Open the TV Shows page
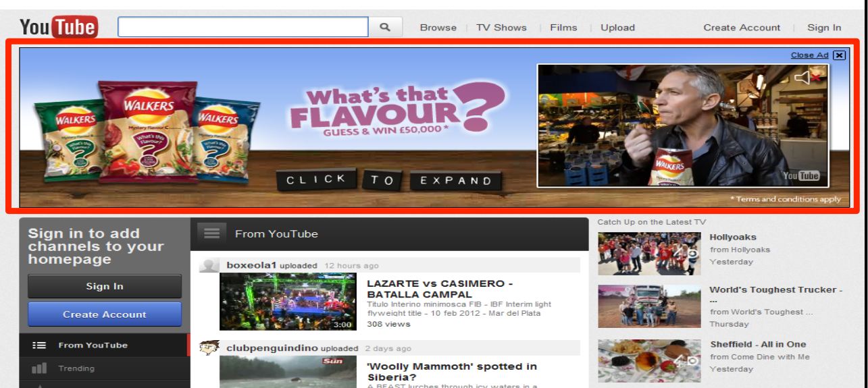Viewport: 868px width, 388px height. click(x=502, y=28)
